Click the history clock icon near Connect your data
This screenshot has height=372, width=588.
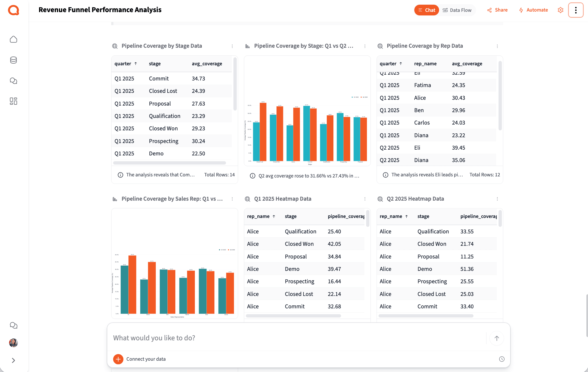coord(502,359)
